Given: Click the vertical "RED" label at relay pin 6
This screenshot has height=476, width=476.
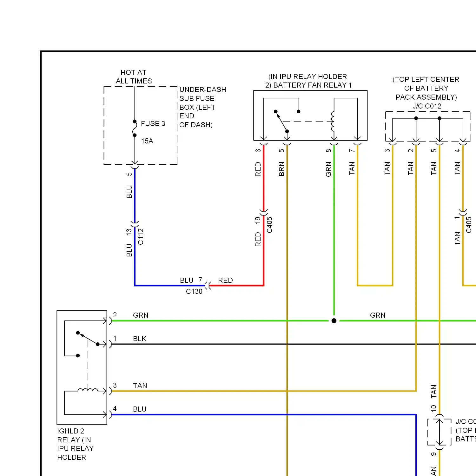Looking at the screenshot, I should click(x=258, y=169).
